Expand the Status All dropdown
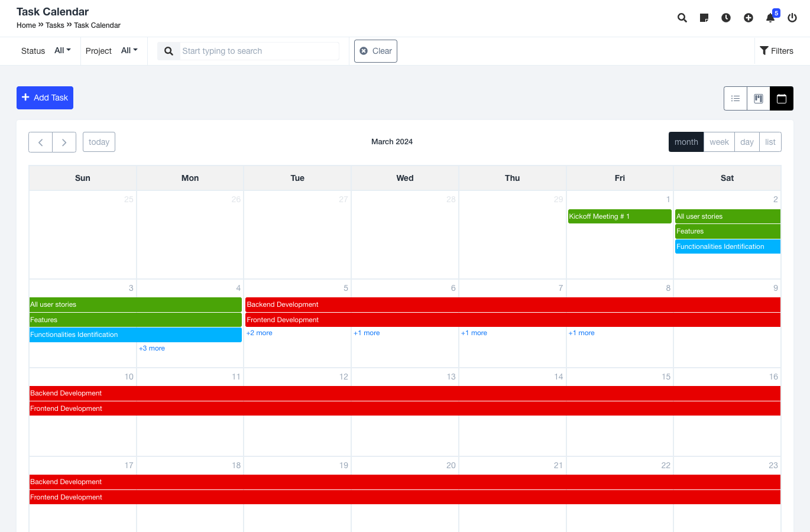This screenshot has height=532, width=810. [x=62, y=51]
